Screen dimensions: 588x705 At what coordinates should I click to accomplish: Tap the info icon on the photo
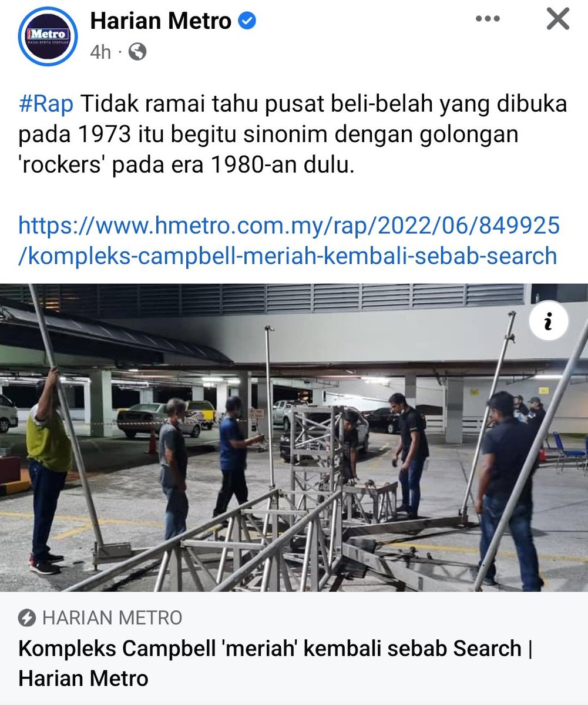pos(548,321)
